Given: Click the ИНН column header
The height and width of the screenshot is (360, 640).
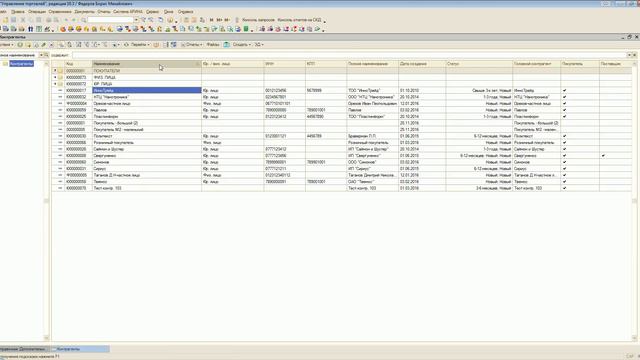Looking at the screenshot, I should (x=284, y=64).
